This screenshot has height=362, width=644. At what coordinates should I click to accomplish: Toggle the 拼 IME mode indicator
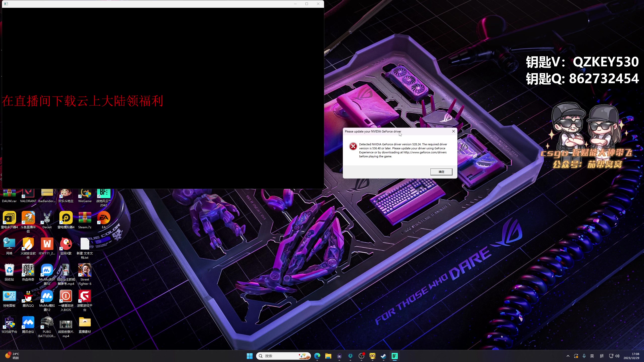[602, 356]
